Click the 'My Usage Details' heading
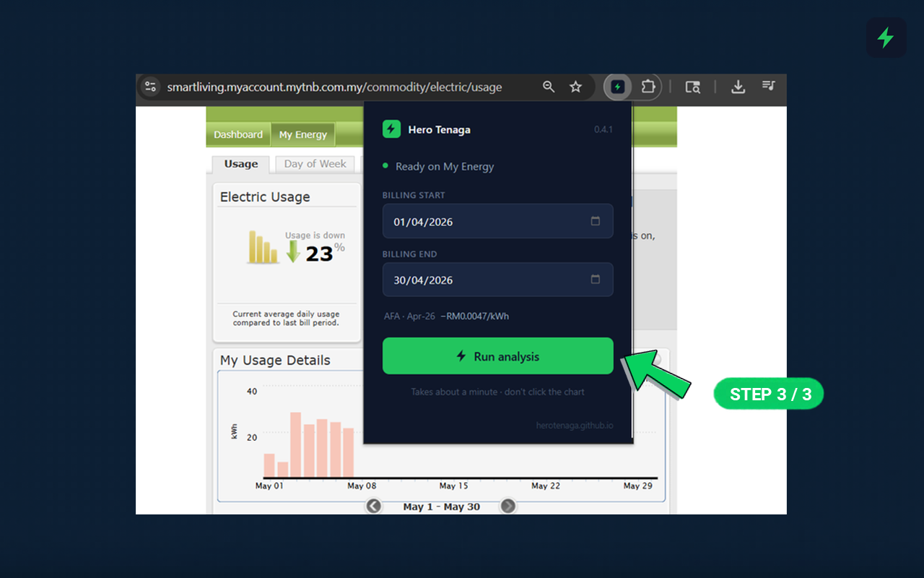The height and width of the screenshot is (578, 924). (275, 360)
